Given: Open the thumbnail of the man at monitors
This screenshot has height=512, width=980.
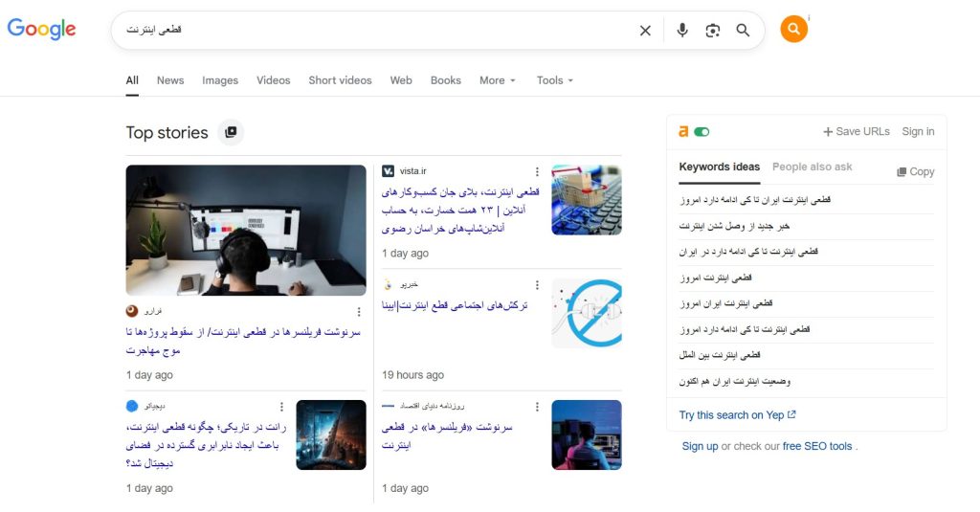Looking at the screenshot, I should pos(587,435).
